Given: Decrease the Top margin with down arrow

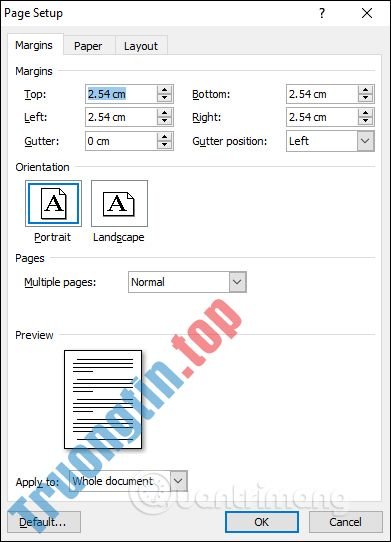Looking at the screenshot, I should (165, 98).
